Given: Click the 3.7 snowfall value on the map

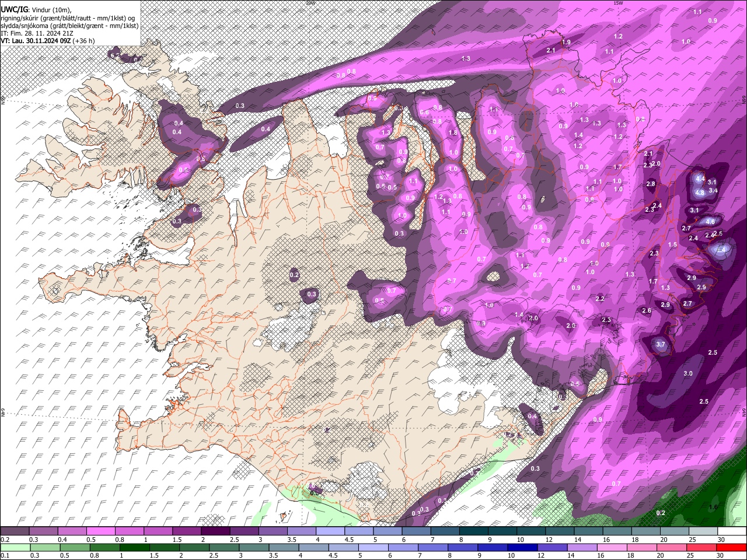Looking at the screenshot, I should 661,345.
